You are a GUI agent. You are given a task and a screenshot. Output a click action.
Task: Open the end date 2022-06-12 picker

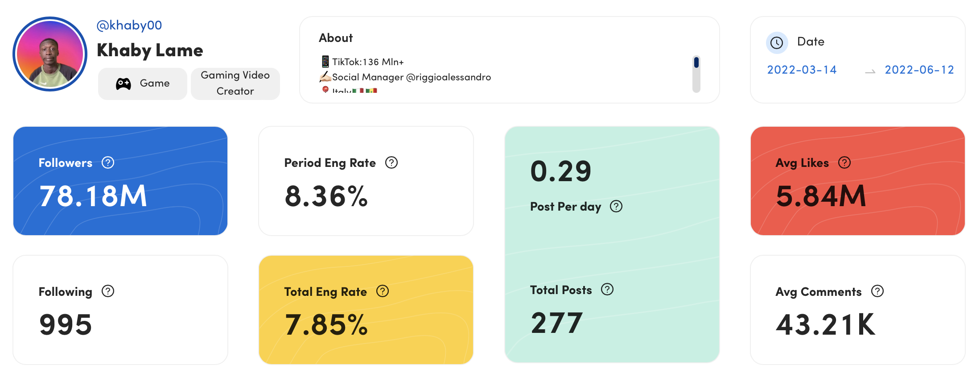[x=919, y=70]
